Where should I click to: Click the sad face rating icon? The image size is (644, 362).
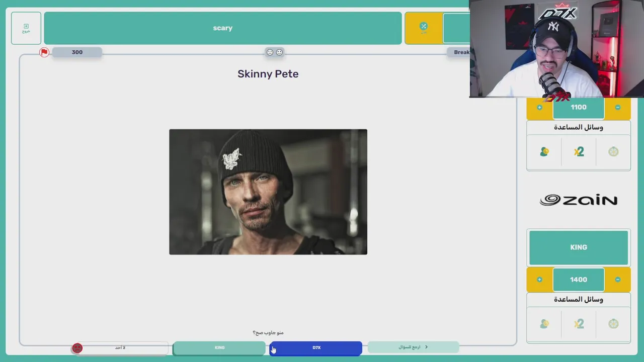click(270, 52)
